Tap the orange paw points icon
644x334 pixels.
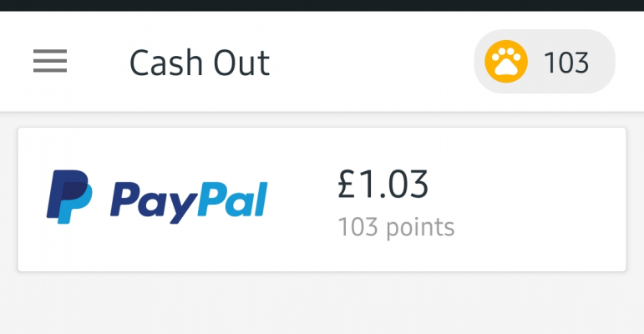pos(506,62)
